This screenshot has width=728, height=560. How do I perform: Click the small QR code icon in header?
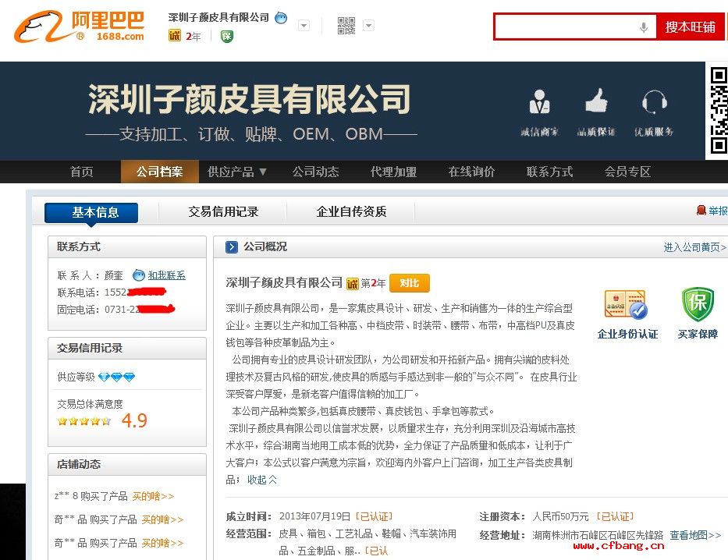click(346, 26)
